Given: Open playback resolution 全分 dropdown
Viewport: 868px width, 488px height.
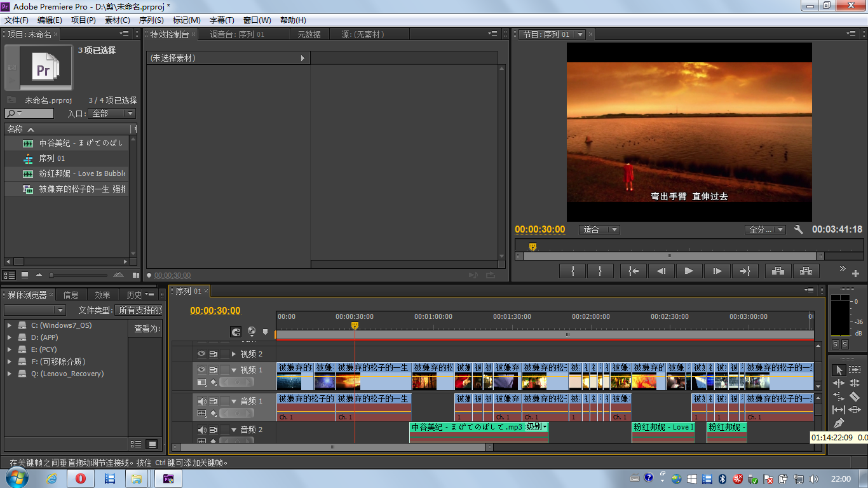Looking at the screenshot, I should [x=766, y=230].
